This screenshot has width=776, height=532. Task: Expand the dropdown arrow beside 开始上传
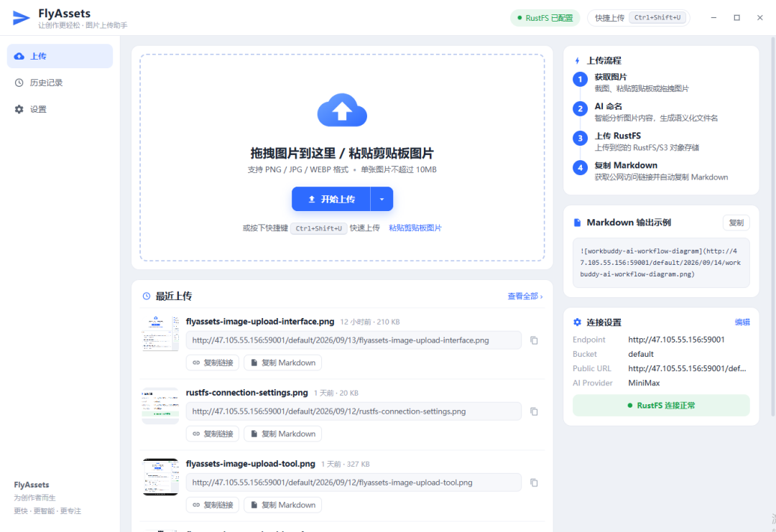(x=382, y=199)
